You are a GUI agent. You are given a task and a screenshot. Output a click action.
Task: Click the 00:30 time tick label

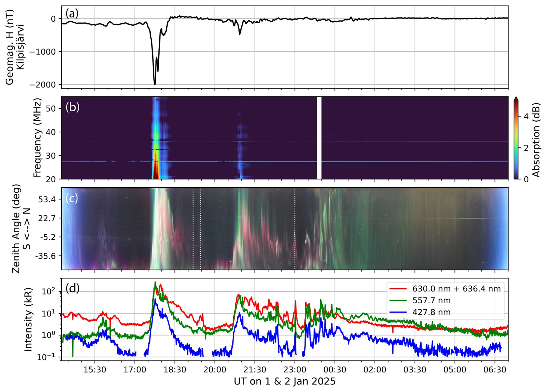click(335, 370)
